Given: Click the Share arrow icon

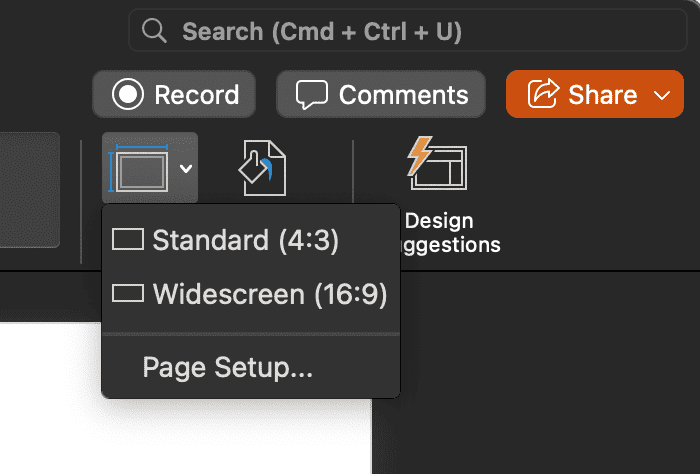Looking at the screenshot, I should (542, 95).
